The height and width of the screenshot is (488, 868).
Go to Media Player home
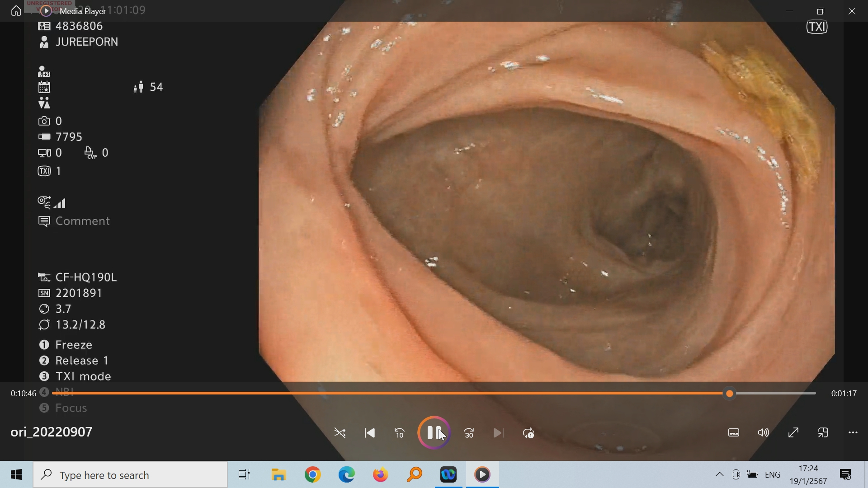[16, 10]
